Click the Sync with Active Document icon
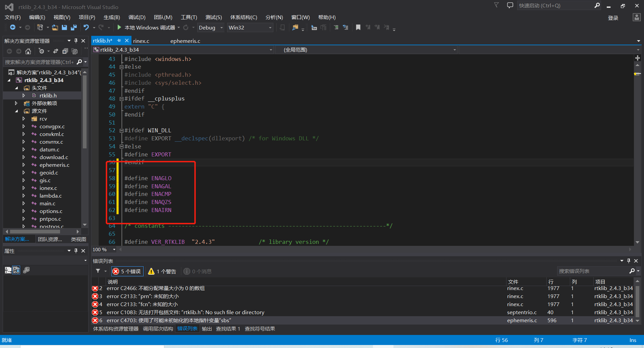Screen dimensions: 644x348 point(56,51)
